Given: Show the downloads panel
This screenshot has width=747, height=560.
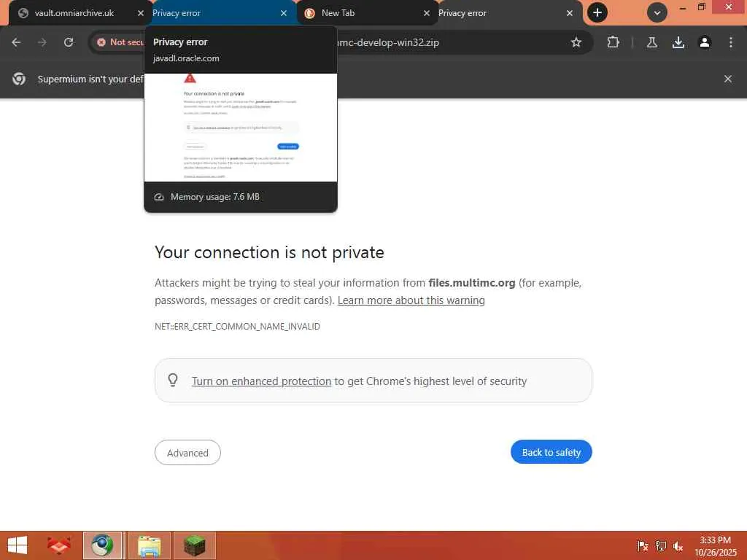Looking at the screenshot, I should [678, 42].
